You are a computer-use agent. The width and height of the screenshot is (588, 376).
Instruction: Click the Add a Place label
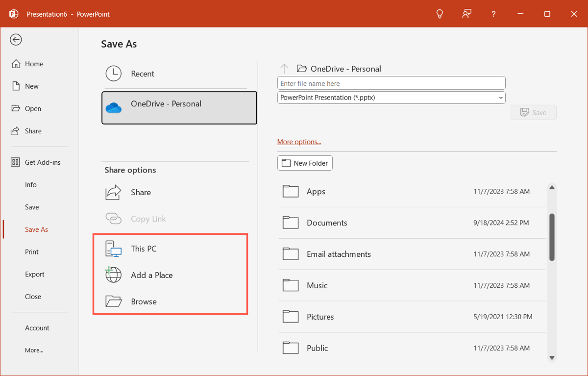click(x=152, y=275)
